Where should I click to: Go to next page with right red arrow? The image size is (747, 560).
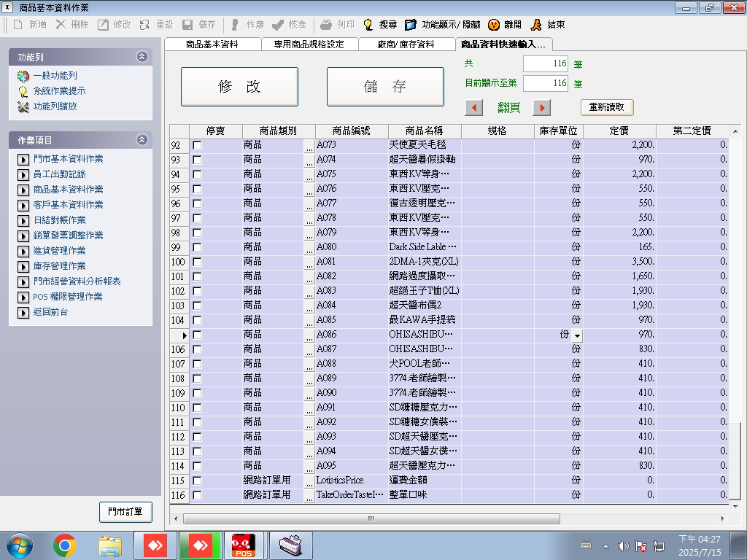click(x=541, y=108)
